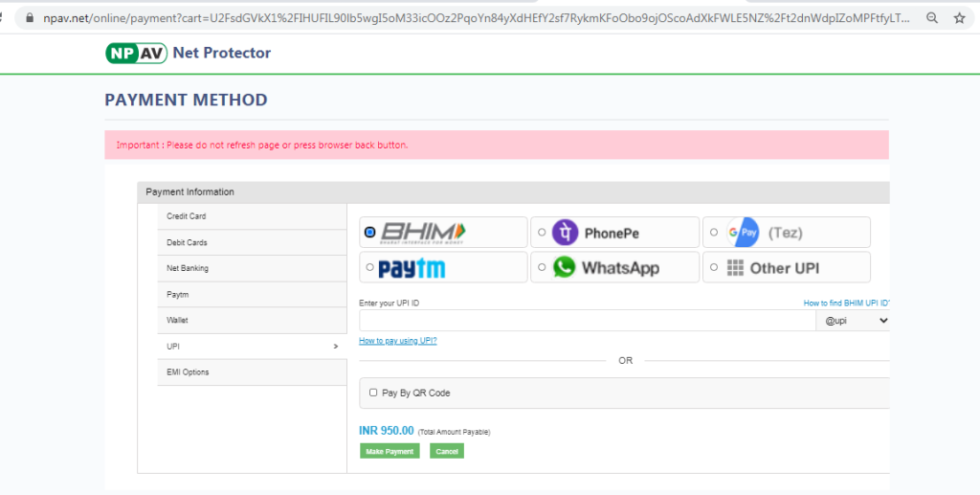Open the @upi handle dropdown
The image size is (980, 495).
pyautogui.click(x=856, y=321)
